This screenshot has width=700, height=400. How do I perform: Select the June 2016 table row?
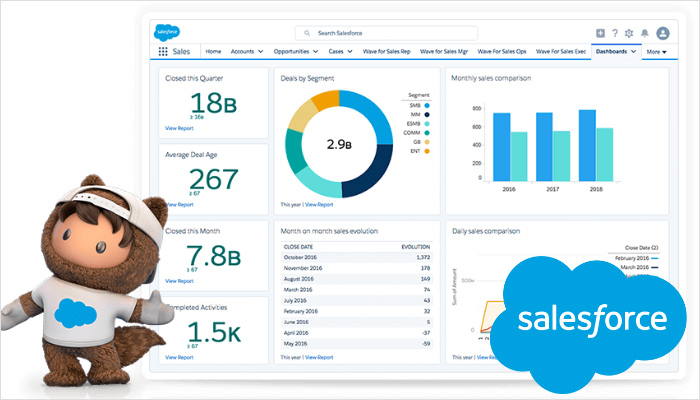(x=357, y=322)
